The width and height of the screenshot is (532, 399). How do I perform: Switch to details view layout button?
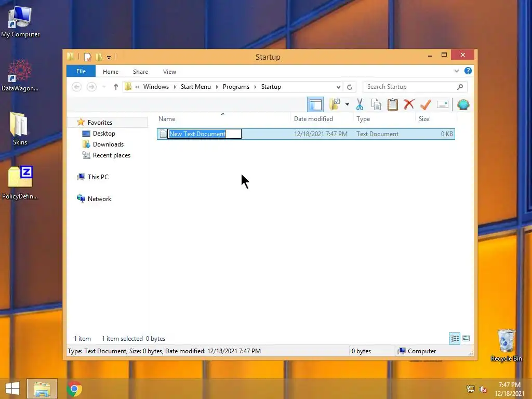pos(455,338)
